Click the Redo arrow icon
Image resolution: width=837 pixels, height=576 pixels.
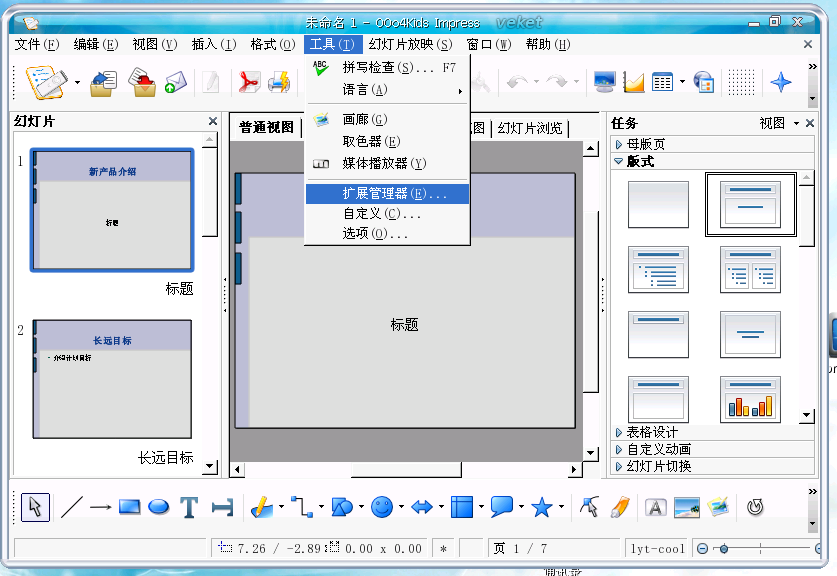click(x=557, y=82)
